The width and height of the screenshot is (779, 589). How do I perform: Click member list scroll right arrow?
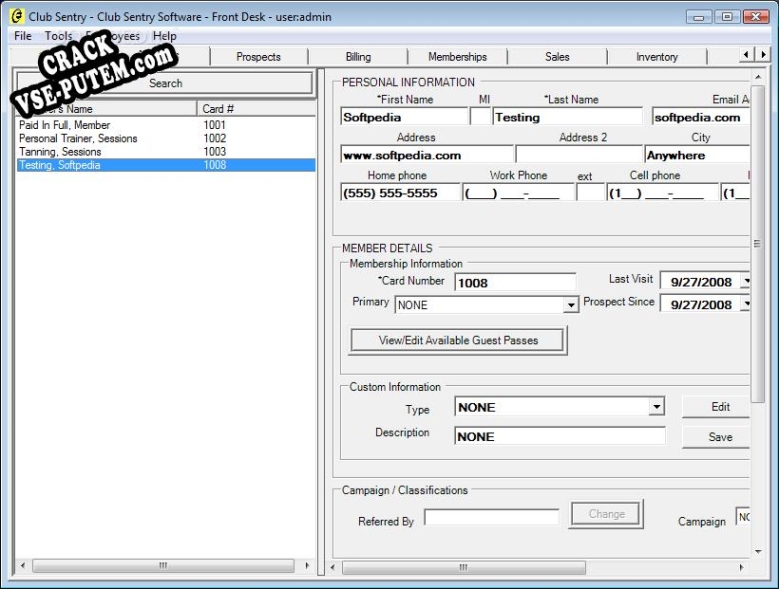point(307,566)
